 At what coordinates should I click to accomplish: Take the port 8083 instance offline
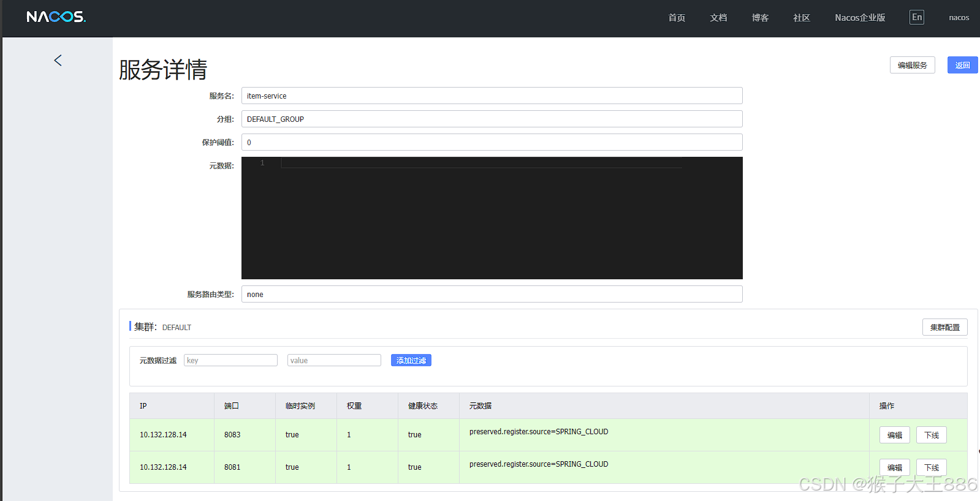(x=932, y=435)
